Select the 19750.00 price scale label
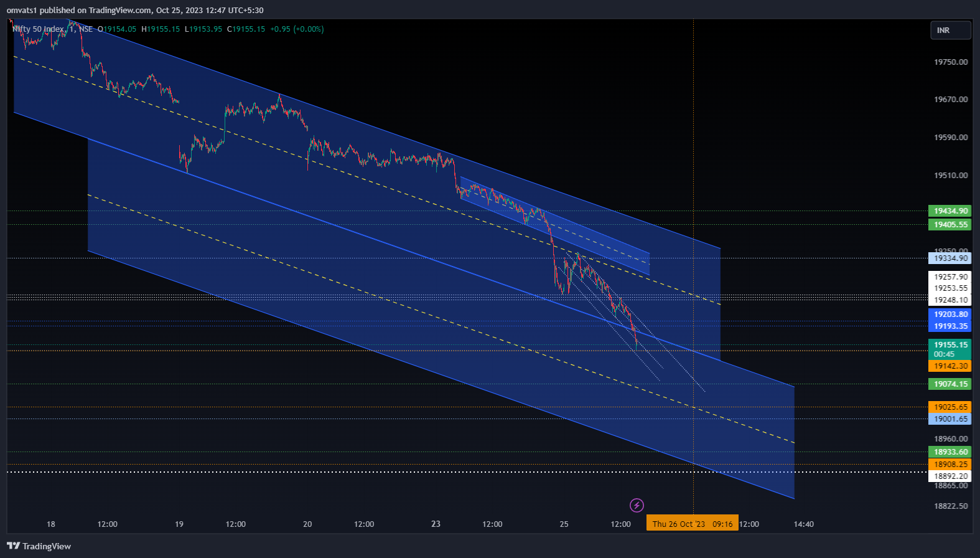The height and width of the screenshot is (558, 980). click(x=951, y=62)
